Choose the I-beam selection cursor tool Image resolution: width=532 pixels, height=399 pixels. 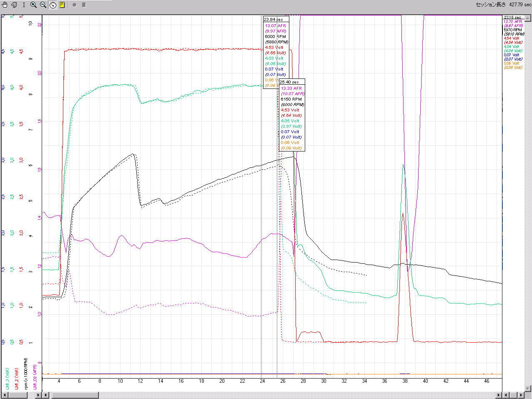(x=24, y=5)
